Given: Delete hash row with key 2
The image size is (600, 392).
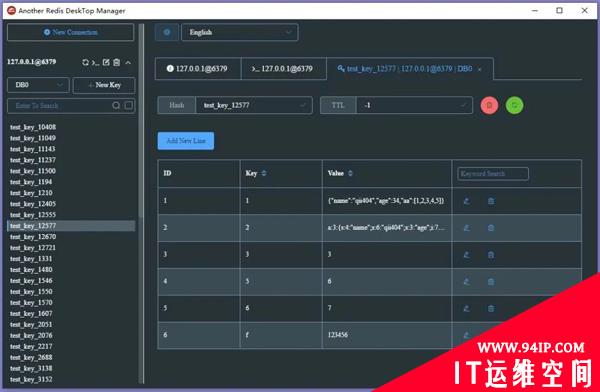Looking at the screenshot, I should click(491, 228).
